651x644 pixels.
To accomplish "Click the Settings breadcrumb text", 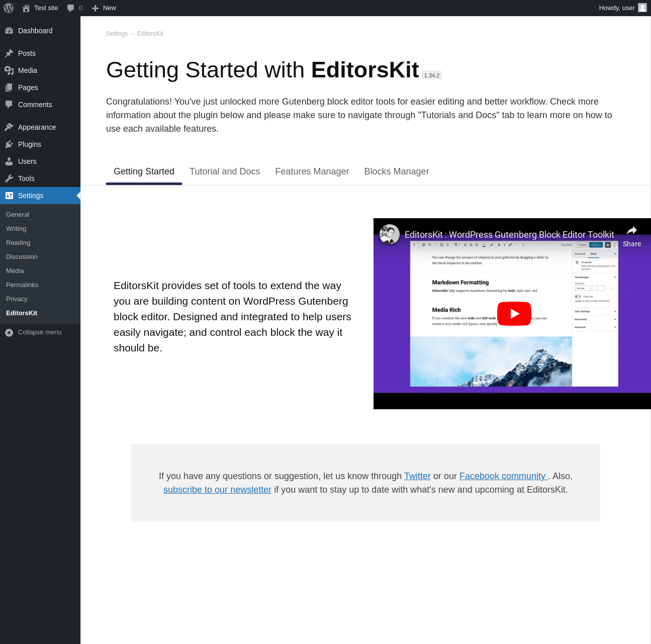I will coord(117,34).
